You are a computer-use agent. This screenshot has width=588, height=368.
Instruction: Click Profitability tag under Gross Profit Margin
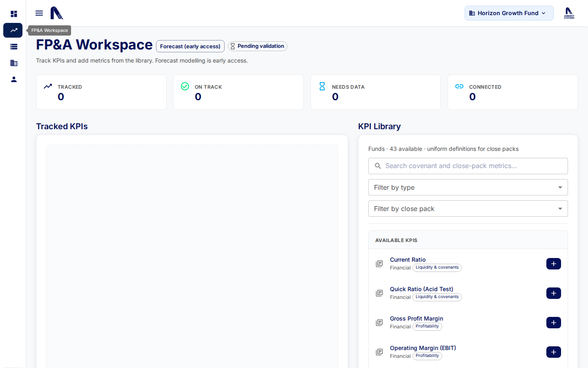click(x=427, y=327)
